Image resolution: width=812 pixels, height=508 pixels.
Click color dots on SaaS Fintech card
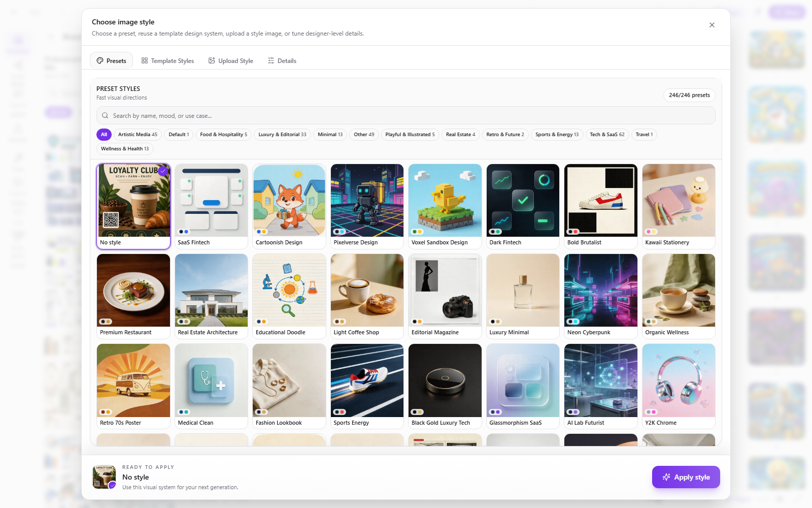tap(184, 232)
